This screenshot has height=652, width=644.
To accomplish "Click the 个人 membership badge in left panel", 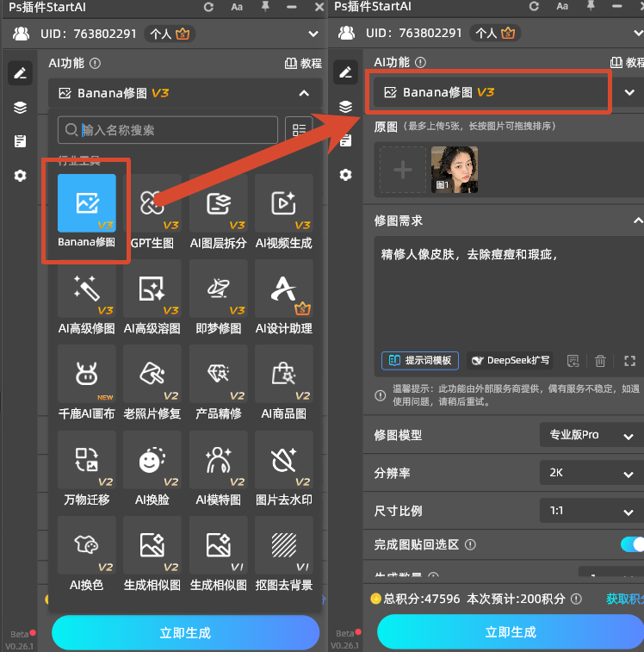I will click(170, 34).
